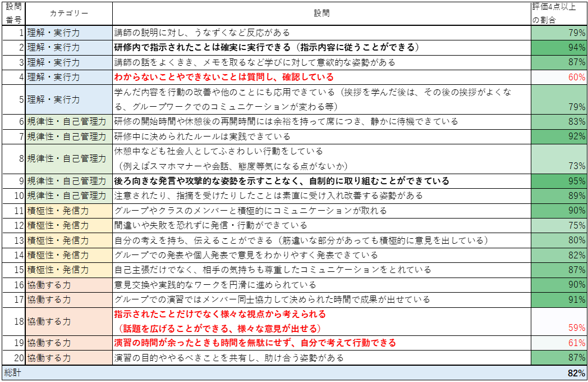
Task: Select question 研修中に決められたルールは実践できている
Action: pos(321,137)
